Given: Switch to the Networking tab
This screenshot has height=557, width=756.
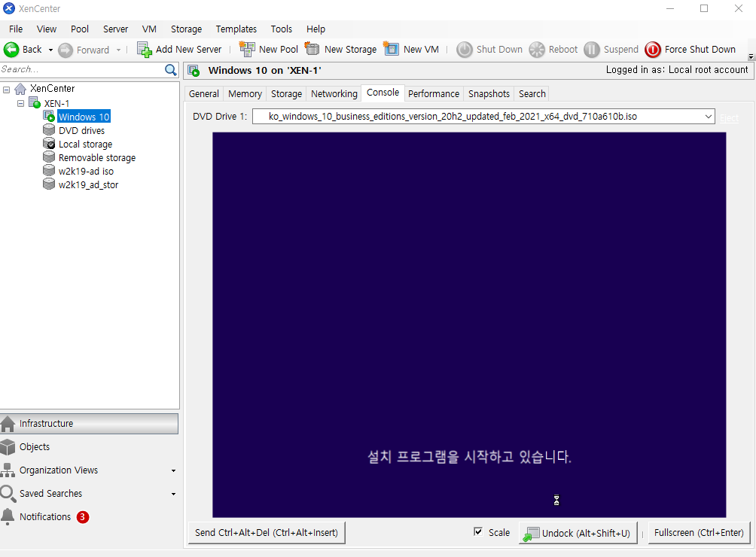Looking at the screenshot, I should 334,94.
